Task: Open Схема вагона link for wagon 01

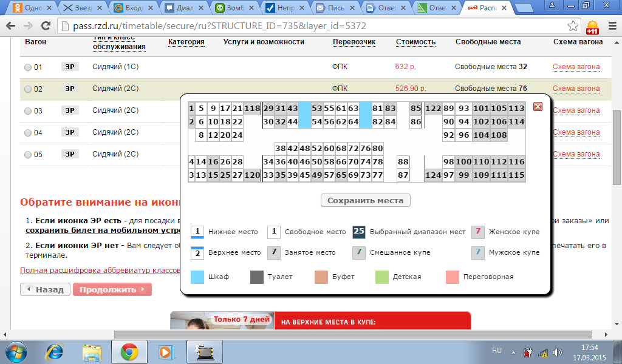Action: pyautogui.click(x=576, y=67)
